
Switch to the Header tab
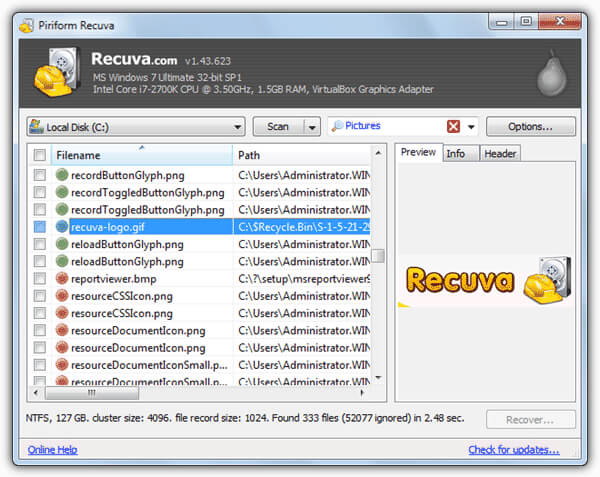500,153
